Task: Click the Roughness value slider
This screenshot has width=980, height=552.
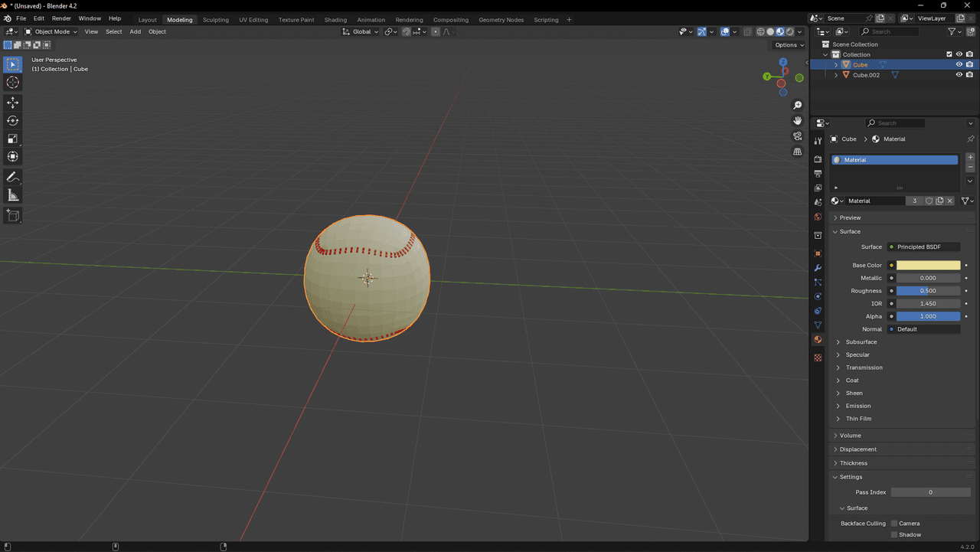Action: coord(928,291)
